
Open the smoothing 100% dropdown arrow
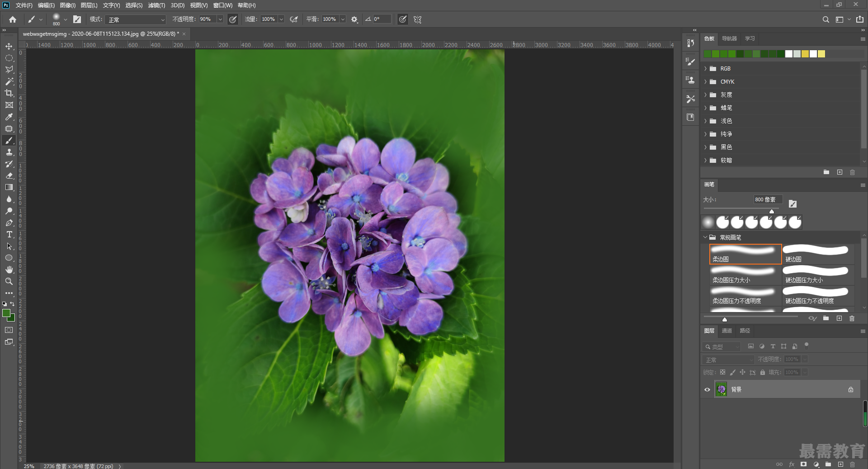(343, 19)
